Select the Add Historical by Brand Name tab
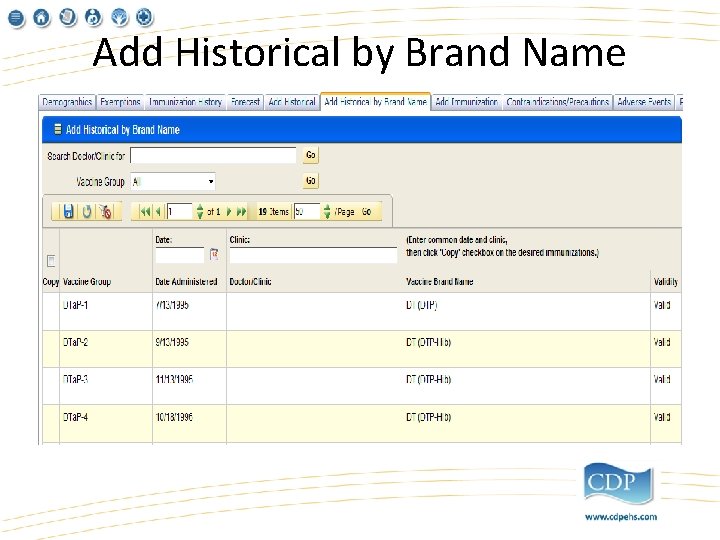Viewport: 720px width, 540px height. (x=376, y=101)
